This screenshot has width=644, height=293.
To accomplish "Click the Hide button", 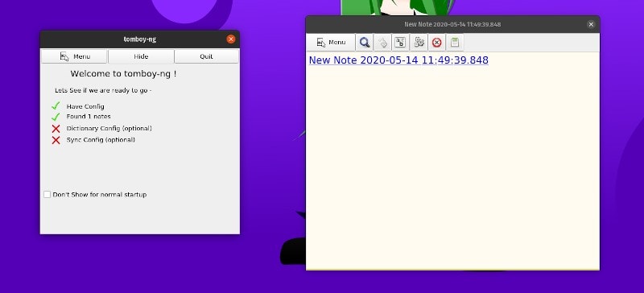I will 141,56.
